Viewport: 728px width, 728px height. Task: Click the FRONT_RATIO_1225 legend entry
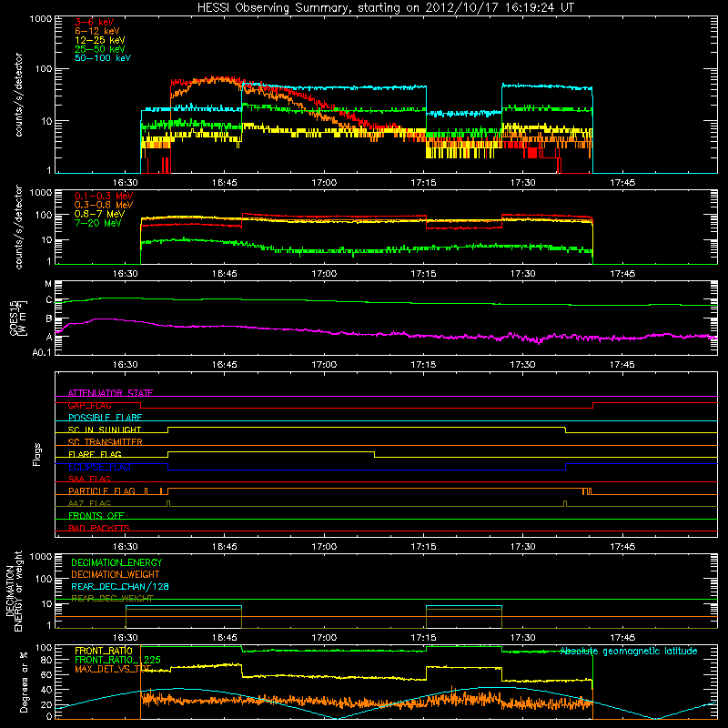coord(117,660)
